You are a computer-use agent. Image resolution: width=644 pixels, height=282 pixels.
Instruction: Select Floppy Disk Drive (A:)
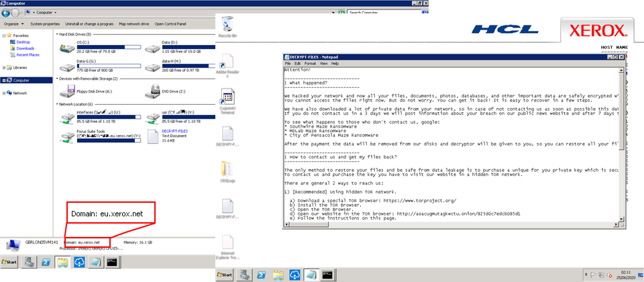coord(86,91)
